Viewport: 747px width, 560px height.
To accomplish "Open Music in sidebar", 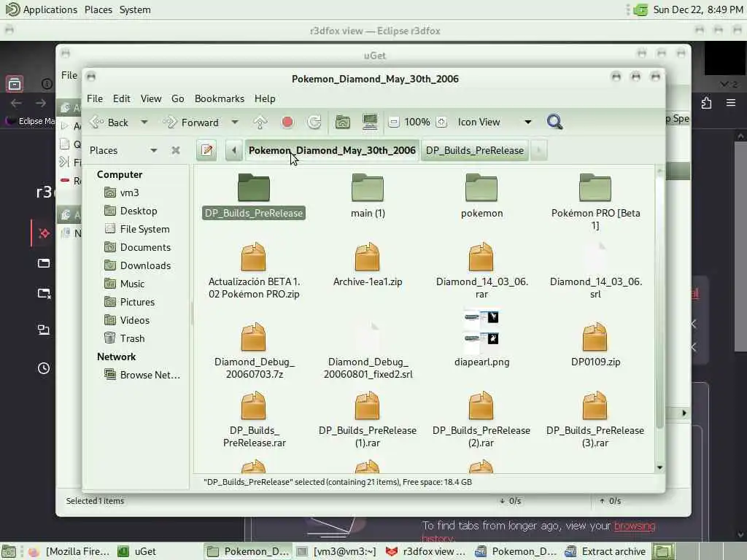I will [124, 284].
